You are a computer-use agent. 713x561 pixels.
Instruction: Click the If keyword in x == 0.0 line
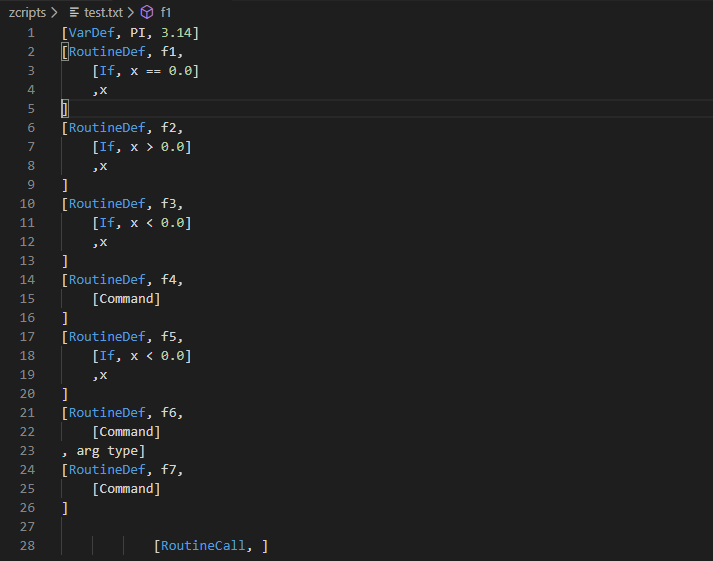pos(107,71)
